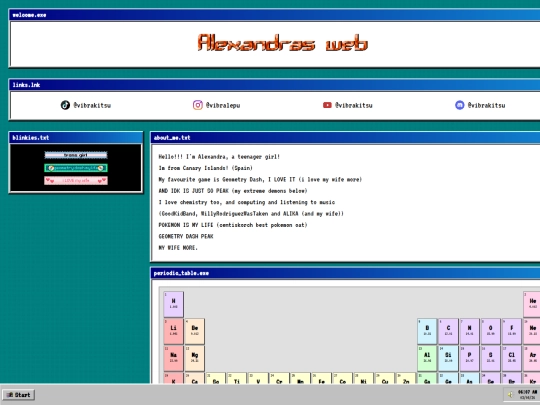Select Neon (Ne) element cell

coord(532,331)
